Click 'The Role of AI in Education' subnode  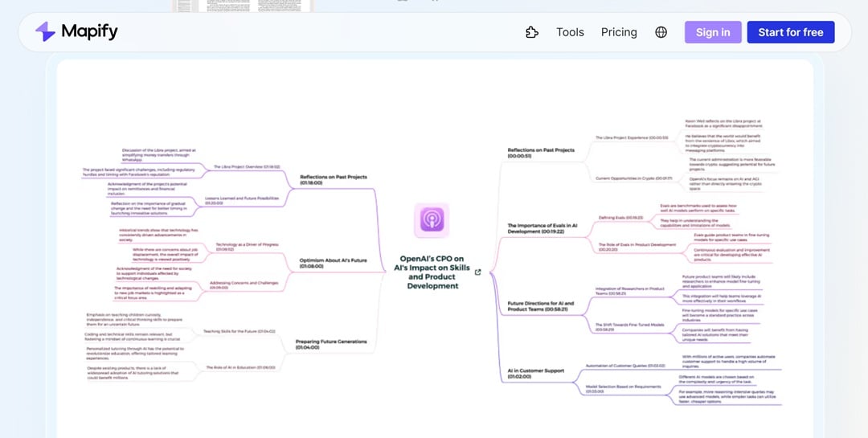tap(240, 367)
